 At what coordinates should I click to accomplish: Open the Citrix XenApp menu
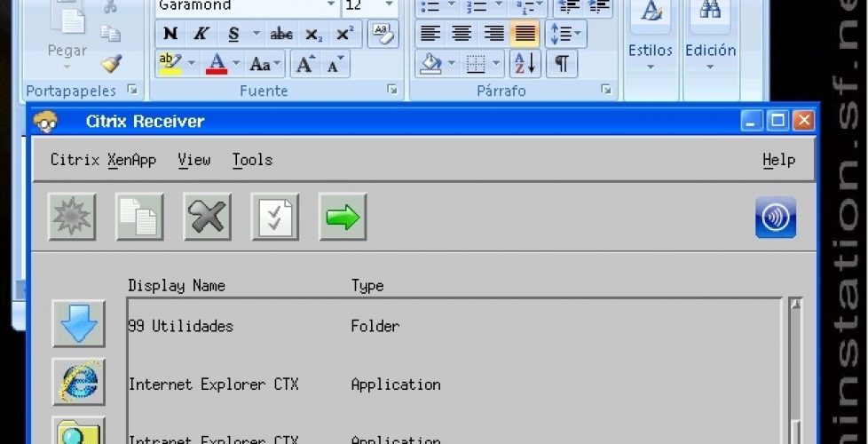[x=103, y=160]
